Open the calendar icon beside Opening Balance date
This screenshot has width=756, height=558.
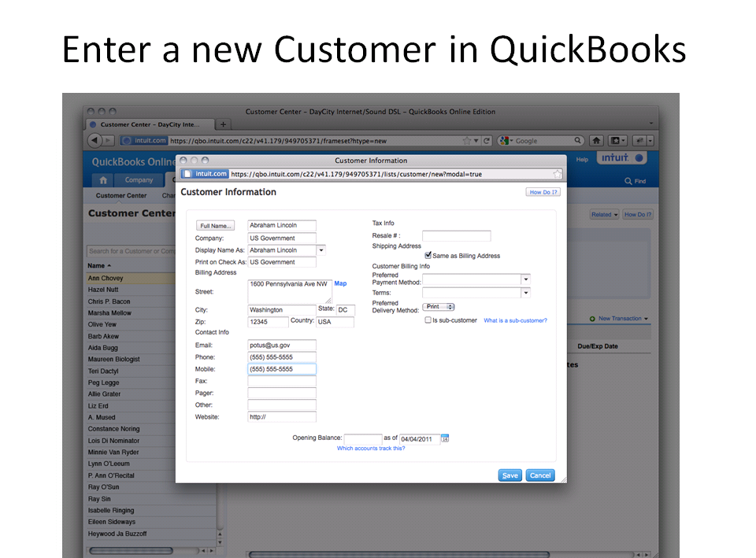444,438
